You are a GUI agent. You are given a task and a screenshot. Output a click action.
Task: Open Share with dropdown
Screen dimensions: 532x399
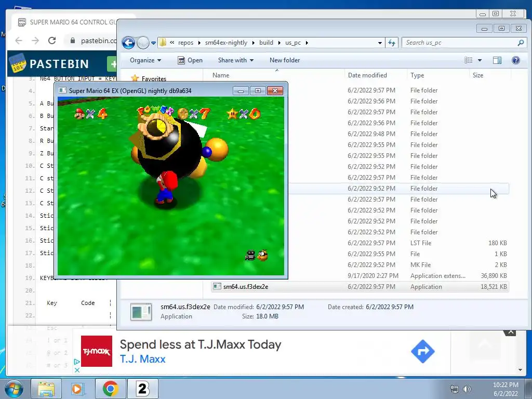click(x=236, y=60)
